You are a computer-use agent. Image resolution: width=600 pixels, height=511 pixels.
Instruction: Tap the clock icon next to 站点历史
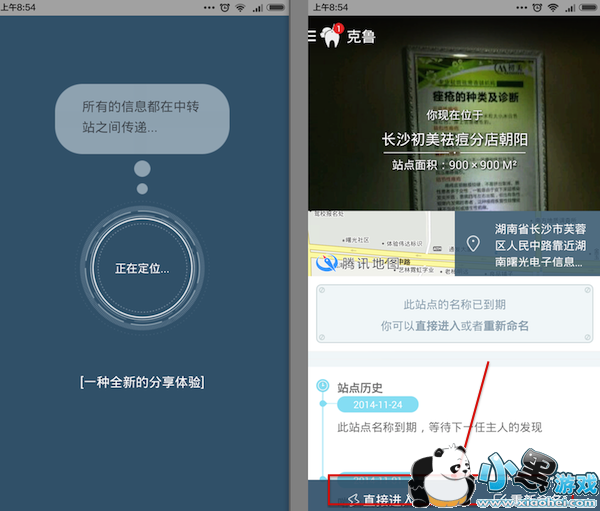323,385
